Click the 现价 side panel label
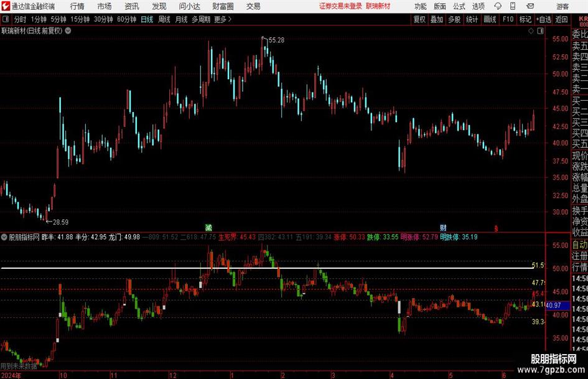 (x=580, y=156)
